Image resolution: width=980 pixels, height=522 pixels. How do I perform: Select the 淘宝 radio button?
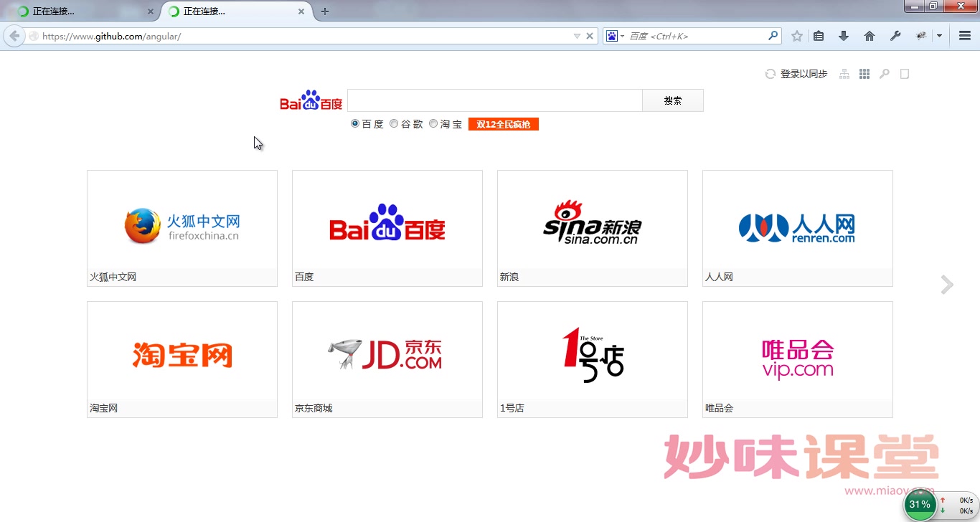(x=433, y=124)
